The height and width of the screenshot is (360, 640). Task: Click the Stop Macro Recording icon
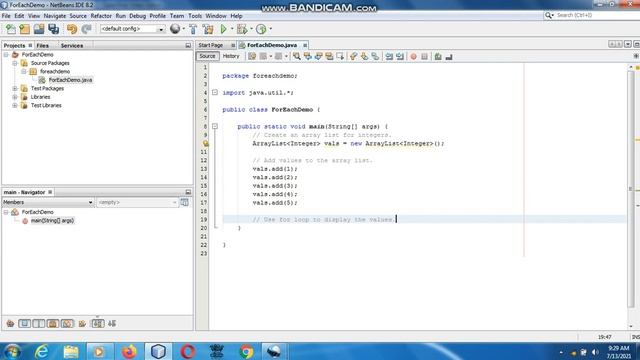tap(424, 57)
